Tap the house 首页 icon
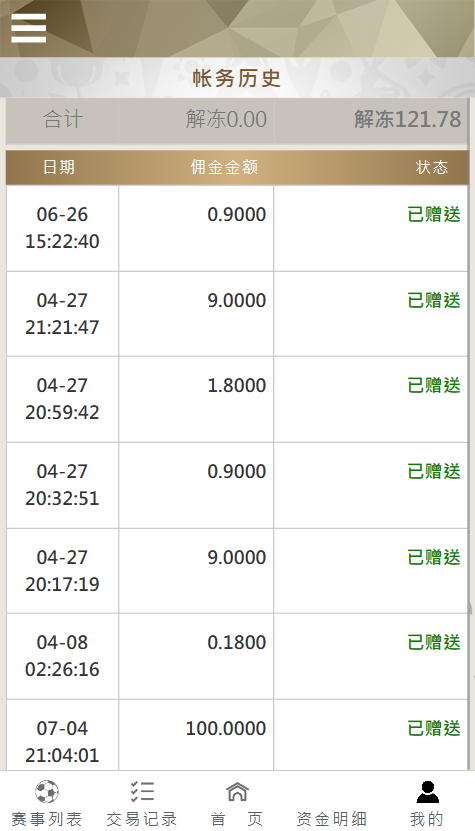 (x=237, y=792)
